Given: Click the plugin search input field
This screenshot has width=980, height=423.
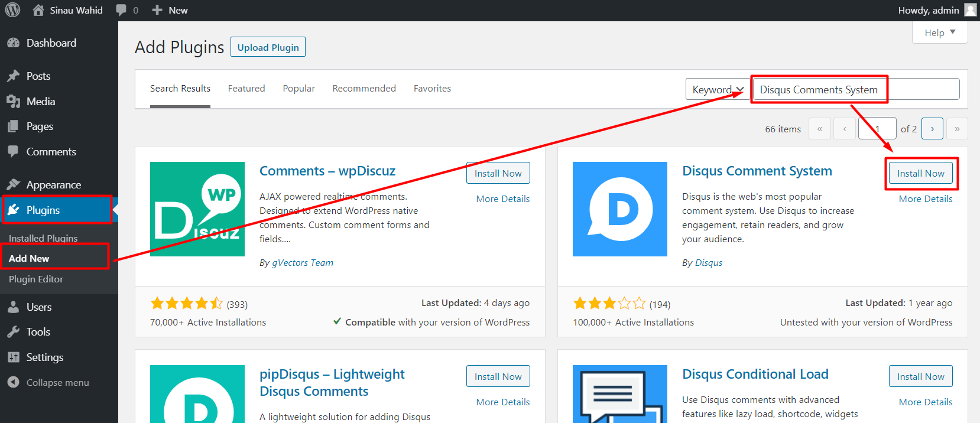Looking at the screenshot, I should coord(855,90).
